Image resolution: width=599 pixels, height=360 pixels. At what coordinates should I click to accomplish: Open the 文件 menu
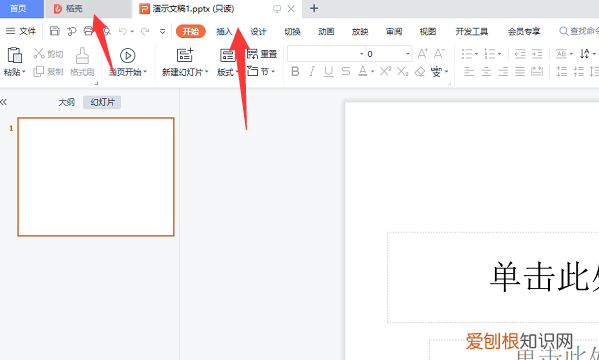(x=21, y=31)
